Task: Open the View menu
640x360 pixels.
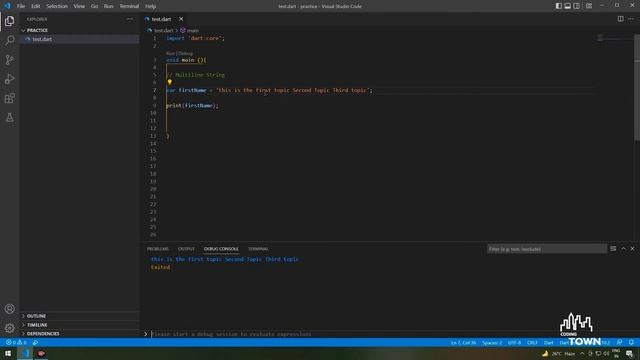Action: tap(79, 6)
